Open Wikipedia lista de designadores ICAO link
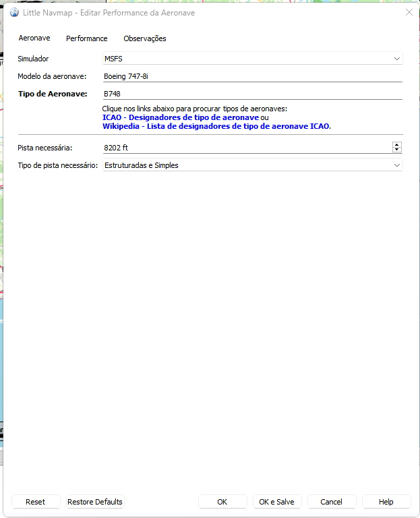Image resolution: width=420 pixels, height=518 pixels. click(216, 126)
